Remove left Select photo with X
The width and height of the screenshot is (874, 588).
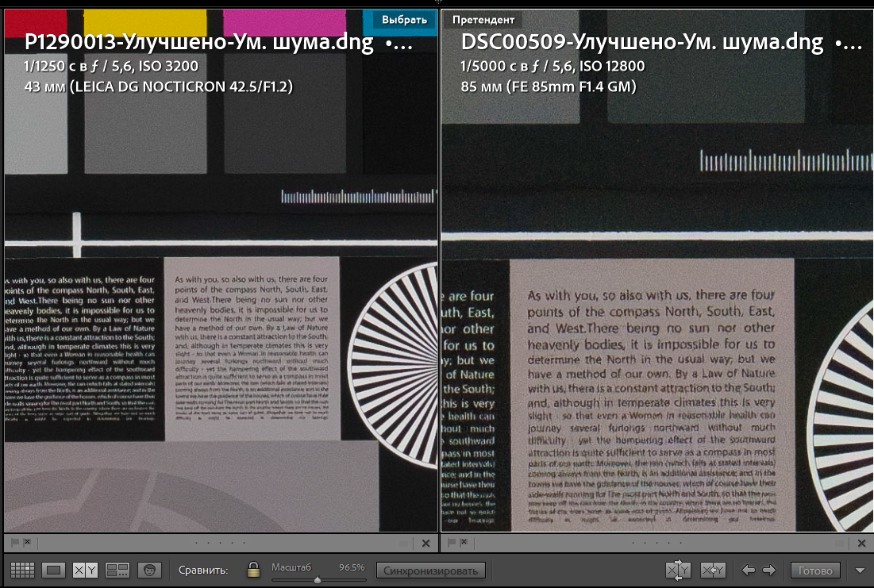tap(425, 543)
